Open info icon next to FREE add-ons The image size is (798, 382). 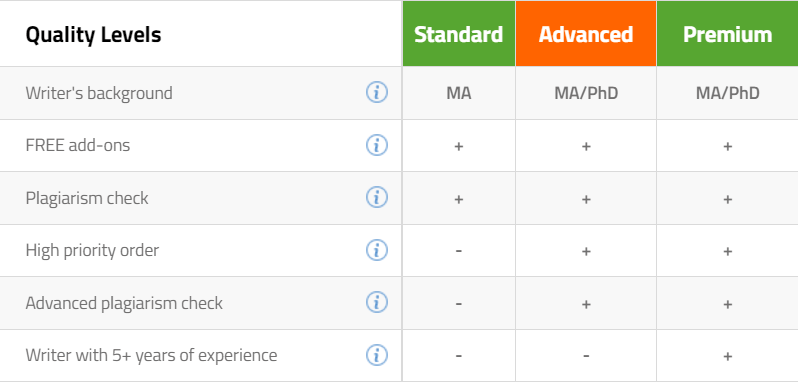click(x=377, y=145)
